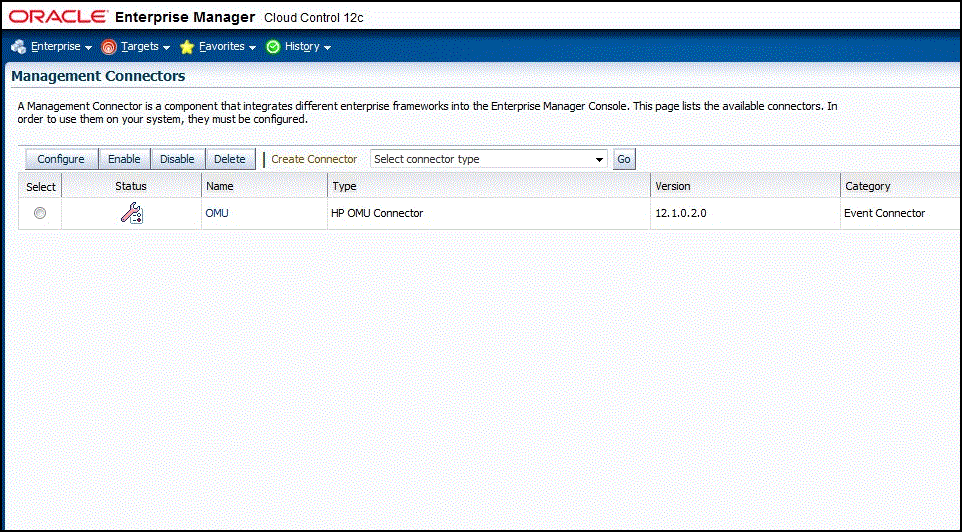Image resolution: width=962 pixels, height=532 pixels.
Task: Expand the Favorites dropdown arrow
Action: (252, 48)
